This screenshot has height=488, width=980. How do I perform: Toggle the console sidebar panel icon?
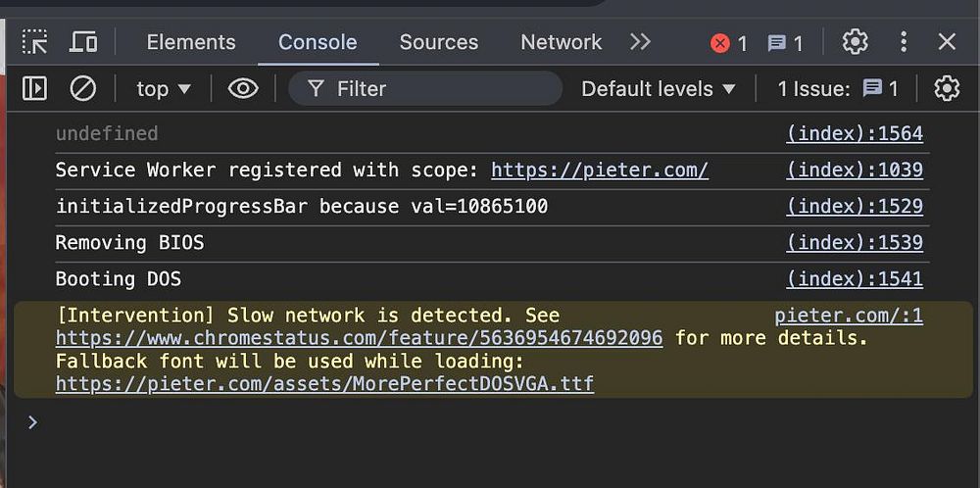(34, 89)
